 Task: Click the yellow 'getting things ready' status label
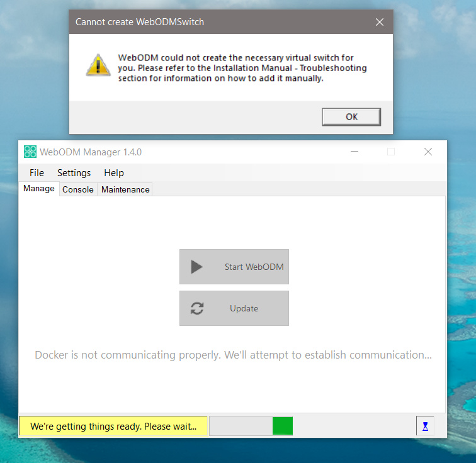click(113, 427)
